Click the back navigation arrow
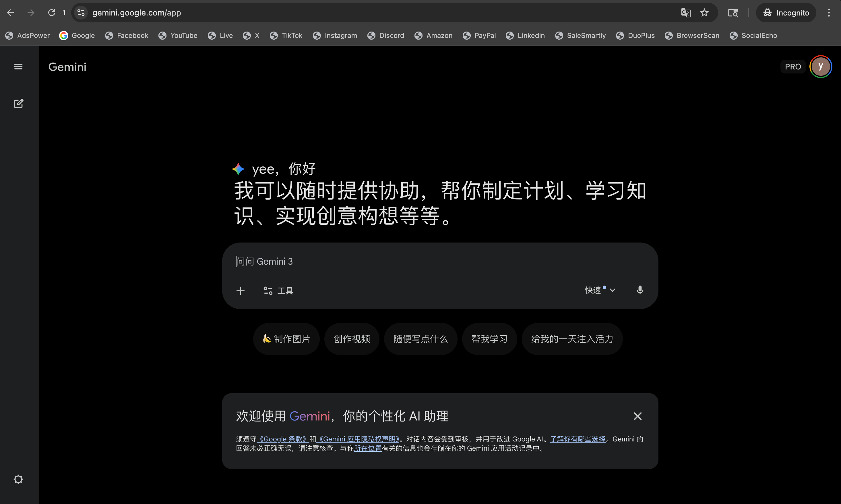 (x=10, y=13)
